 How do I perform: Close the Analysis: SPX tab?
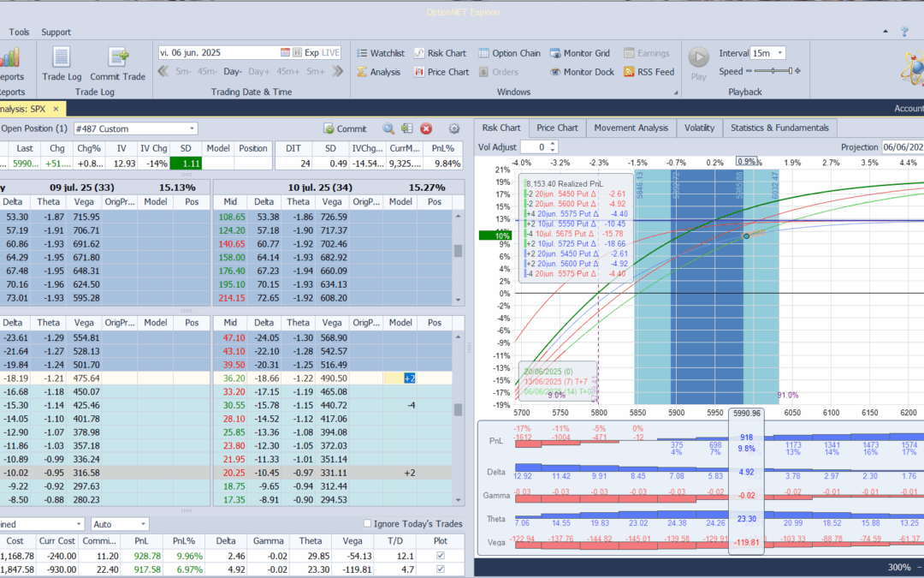point(56,109)
